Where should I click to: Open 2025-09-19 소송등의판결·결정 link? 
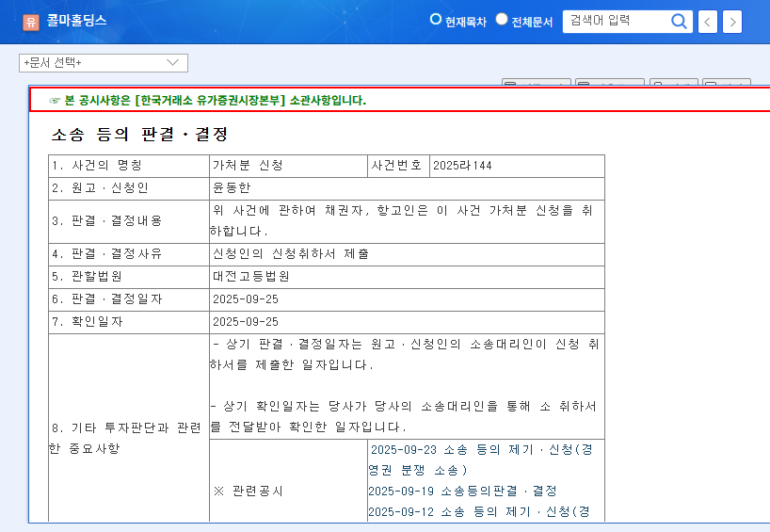pos(462,491)
